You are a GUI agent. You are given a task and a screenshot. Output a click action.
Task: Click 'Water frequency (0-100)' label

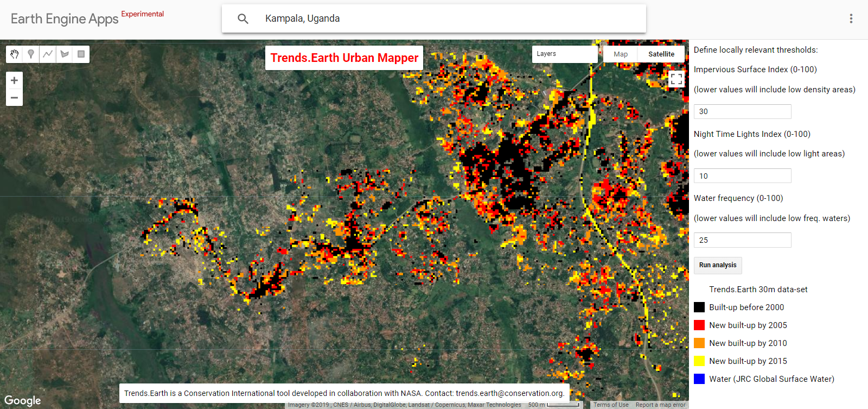tap(738, 198)
